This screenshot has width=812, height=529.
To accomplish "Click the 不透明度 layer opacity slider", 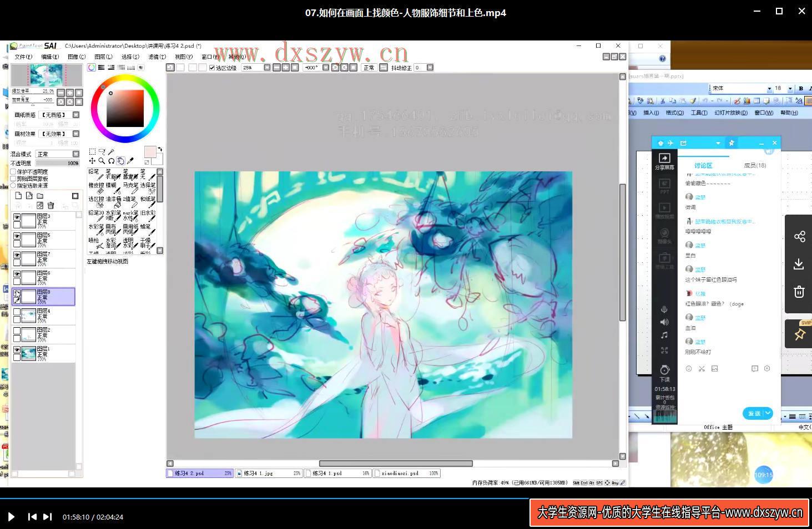I will point(58,164).
